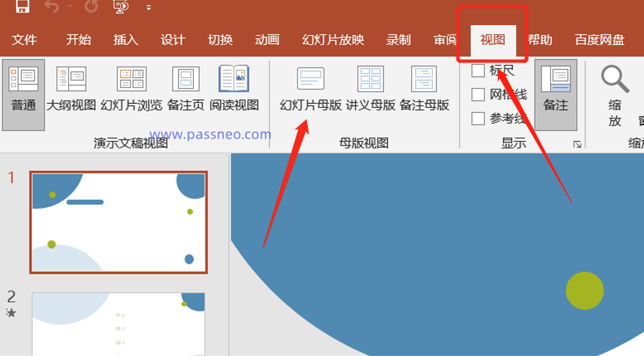Open 讲义母版 handout master
644x356 pixels.
tap(370, 89)
